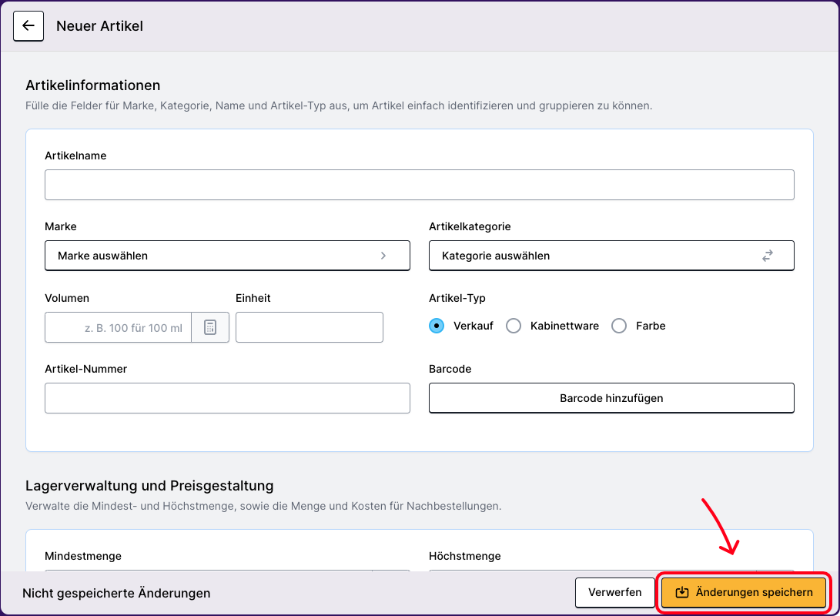Click the swap arrows in category field
This screenshot has height=616, width=840.
(768, 256)
